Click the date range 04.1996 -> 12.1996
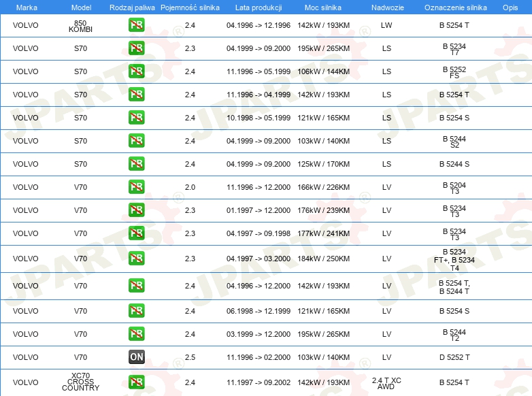 [259, 25]
